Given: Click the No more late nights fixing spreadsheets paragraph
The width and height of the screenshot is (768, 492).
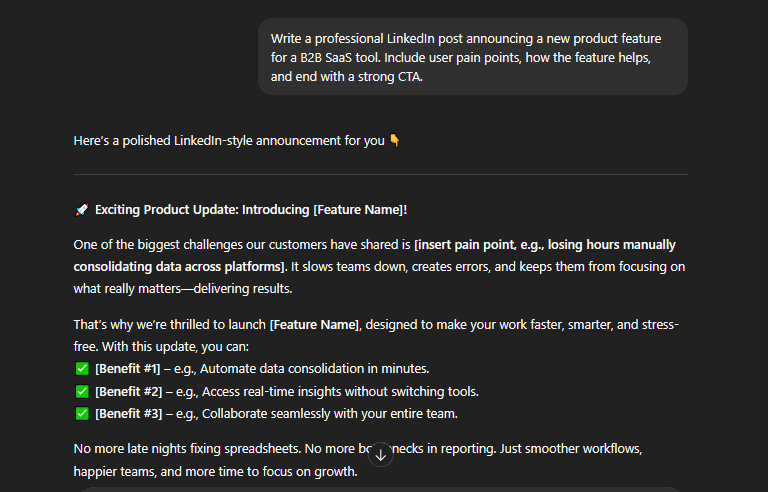Looking at the screenshot, I should tap(358, 460).
